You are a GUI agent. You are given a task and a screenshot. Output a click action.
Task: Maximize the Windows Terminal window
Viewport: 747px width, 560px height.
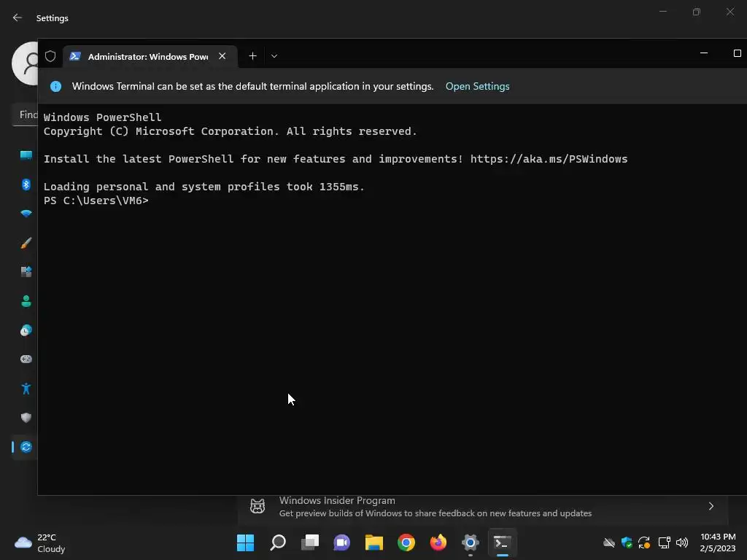[x=737, y=52]
